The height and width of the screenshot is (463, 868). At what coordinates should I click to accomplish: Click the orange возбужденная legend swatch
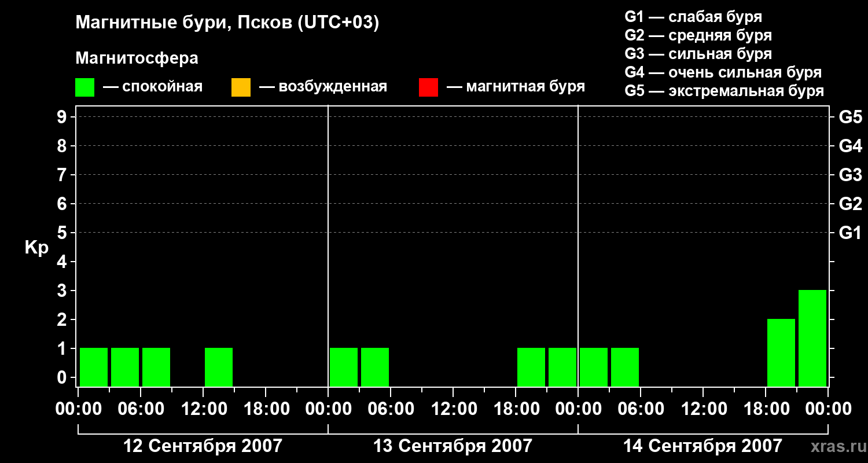[241, 87]
